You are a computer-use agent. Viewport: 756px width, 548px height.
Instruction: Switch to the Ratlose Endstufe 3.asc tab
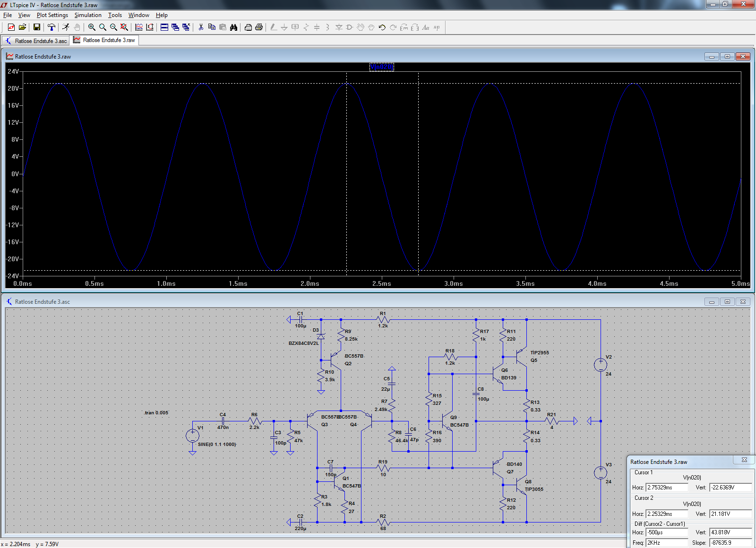[x=36, y=41]
